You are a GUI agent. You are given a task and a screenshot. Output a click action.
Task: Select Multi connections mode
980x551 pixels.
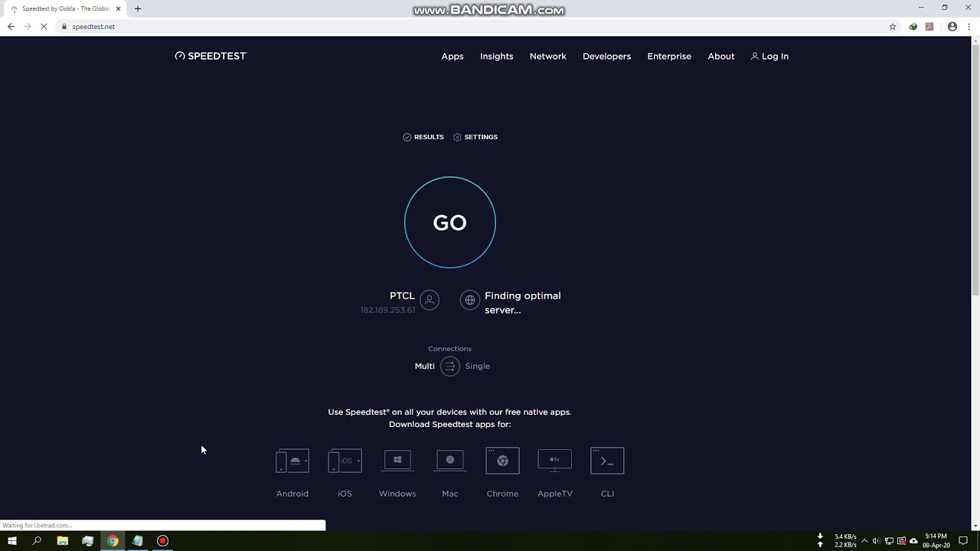coord(425,366)
